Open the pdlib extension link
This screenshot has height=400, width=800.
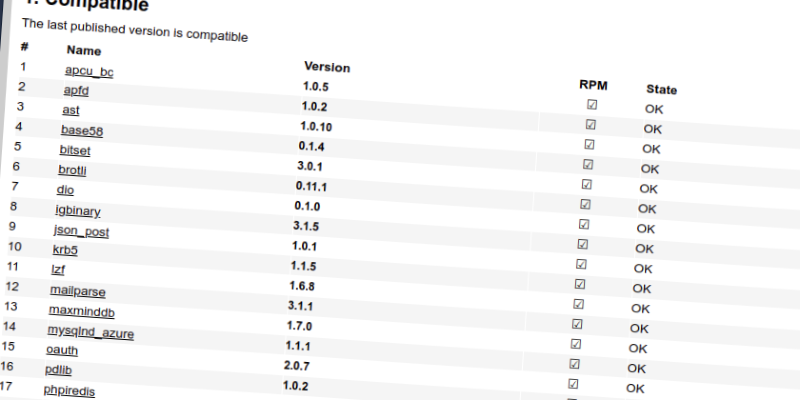pyautogui.click(x=59, y=371)
